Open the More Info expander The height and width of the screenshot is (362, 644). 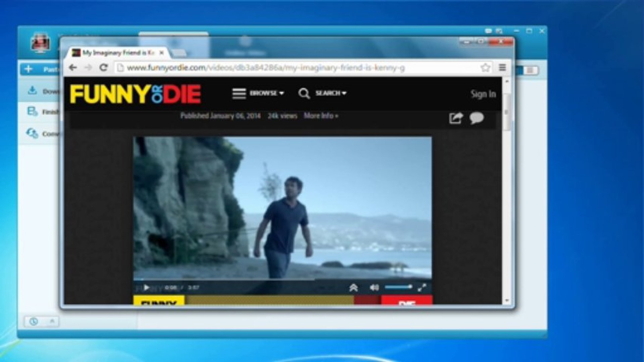[320, 116]
